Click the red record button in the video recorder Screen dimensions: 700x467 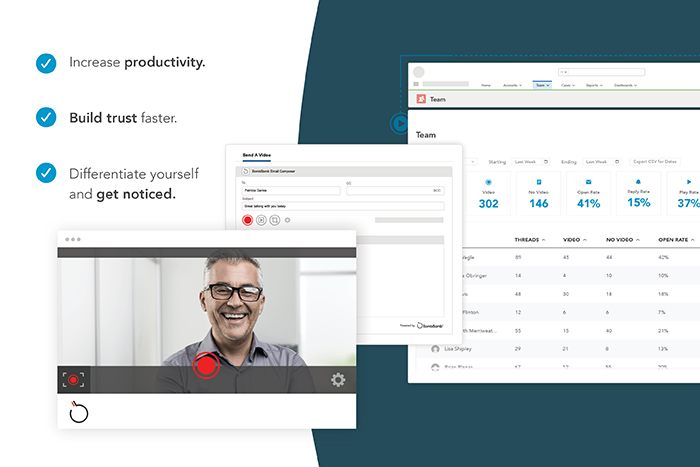pos(206,365)
